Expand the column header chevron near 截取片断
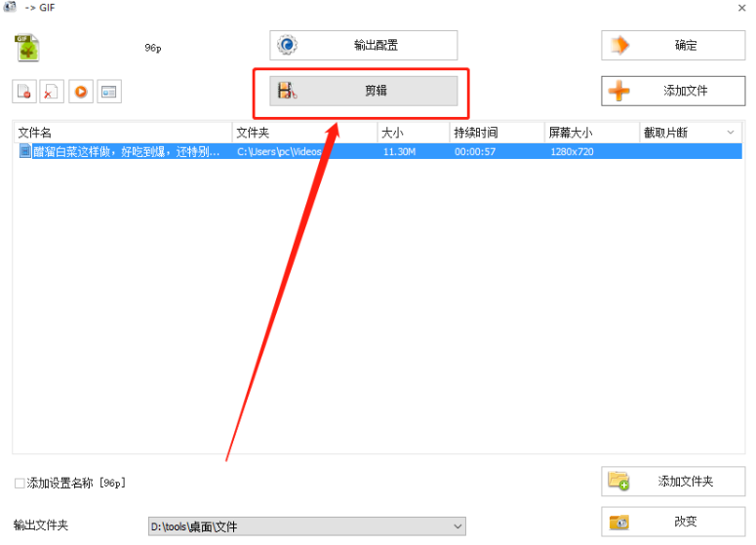Screen dimensions: 756x545 (731, 132)
